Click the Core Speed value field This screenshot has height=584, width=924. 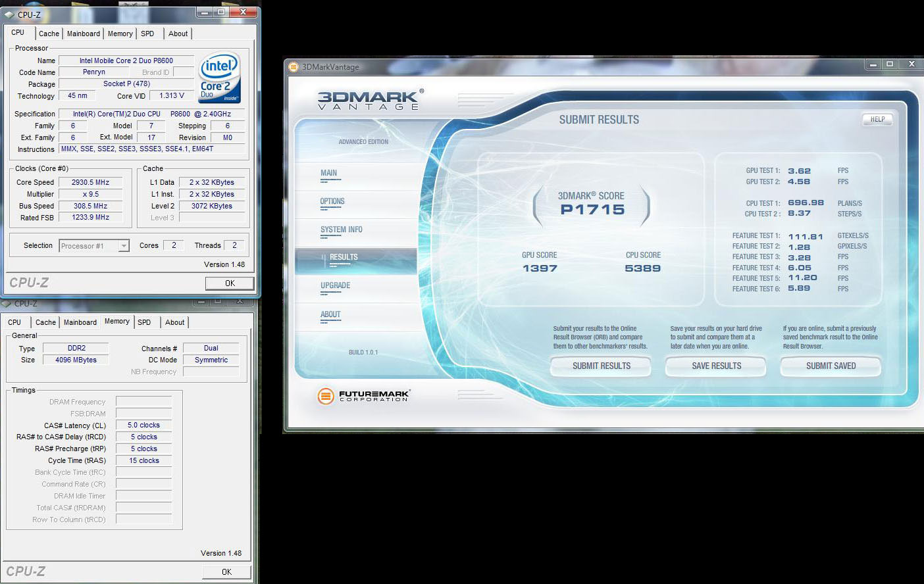(x=90, y=182)
